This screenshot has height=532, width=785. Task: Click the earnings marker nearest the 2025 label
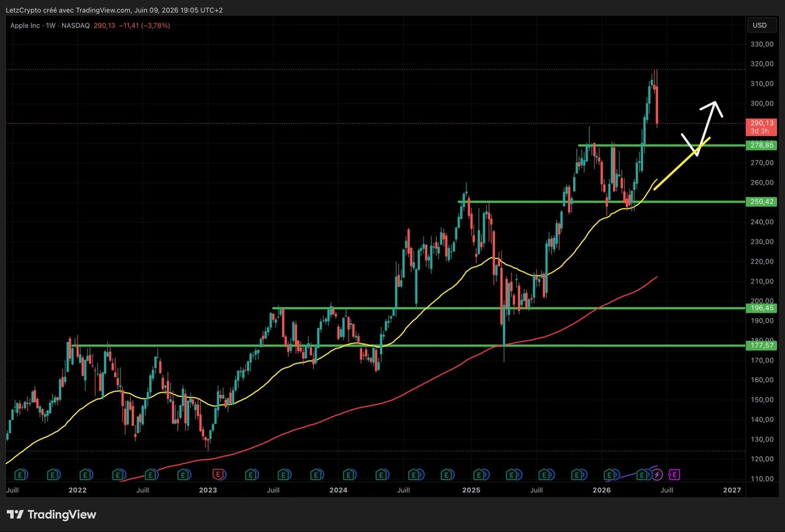pos(478,474)
